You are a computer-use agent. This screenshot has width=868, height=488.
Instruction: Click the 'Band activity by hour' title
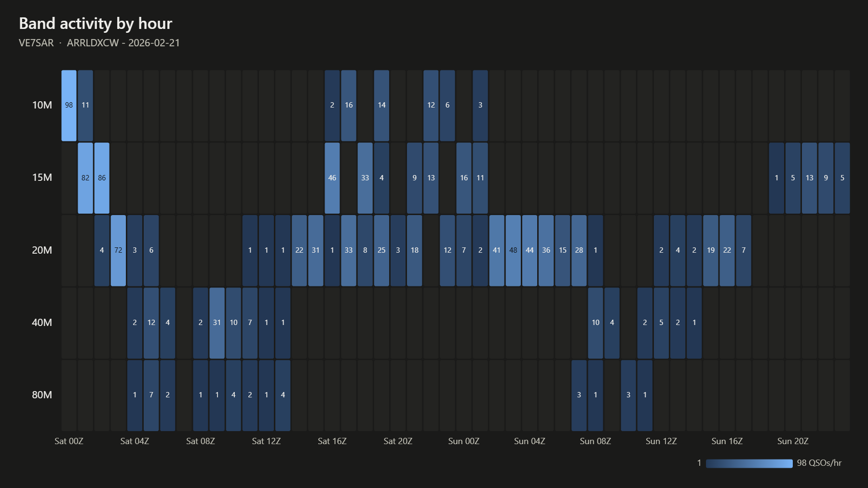(x=95, y=24)
